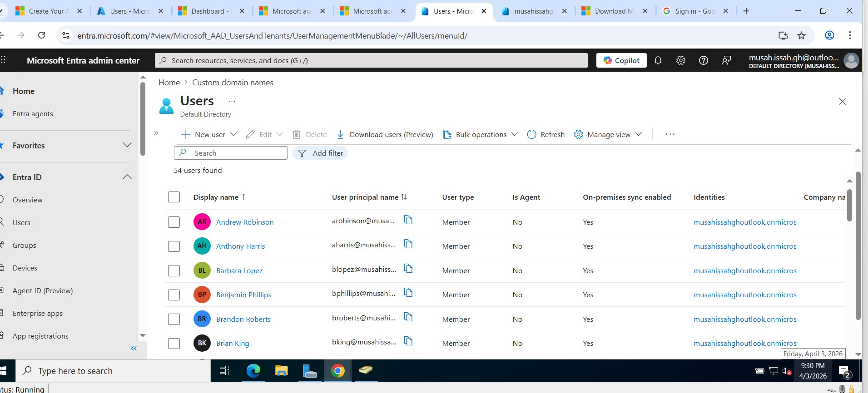Open the Windows action center notifications
Image resolution: width=868 pixels, height=393 pixels.
point(844,371)
